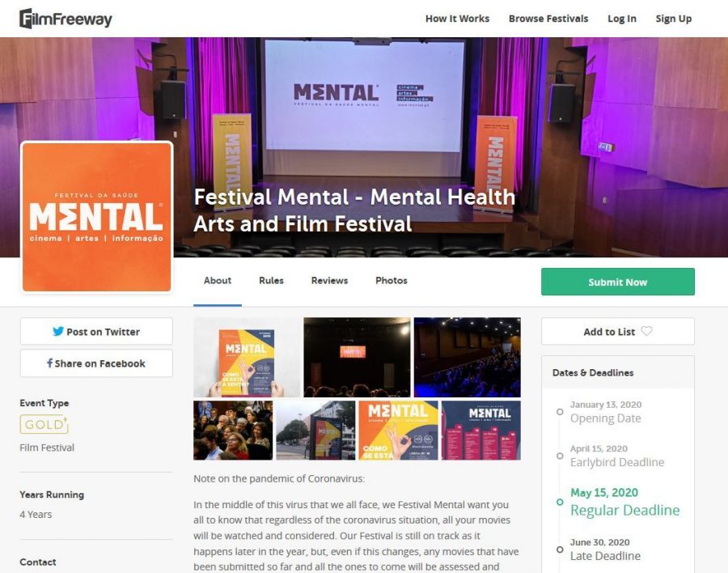
Task: Open the Photos tab
Action: coord(392,280)
